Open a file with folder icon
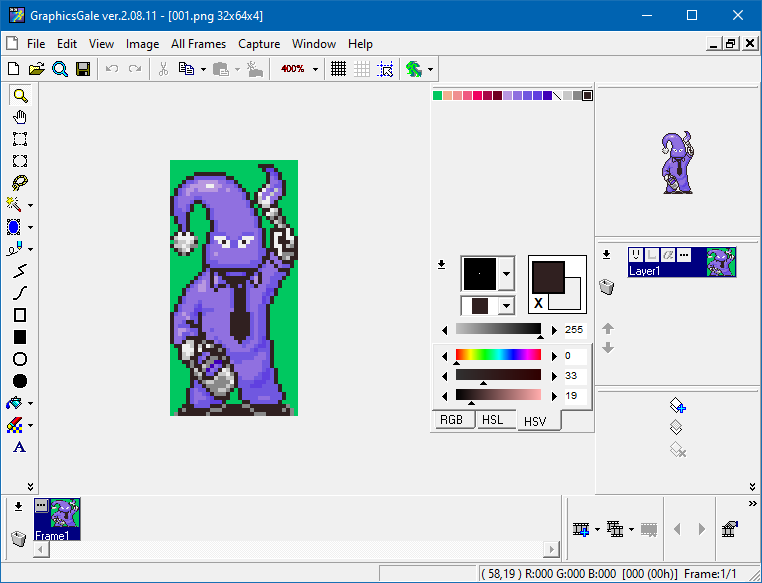The width and height of the screenshot is (762, 583). pos(36,69)
